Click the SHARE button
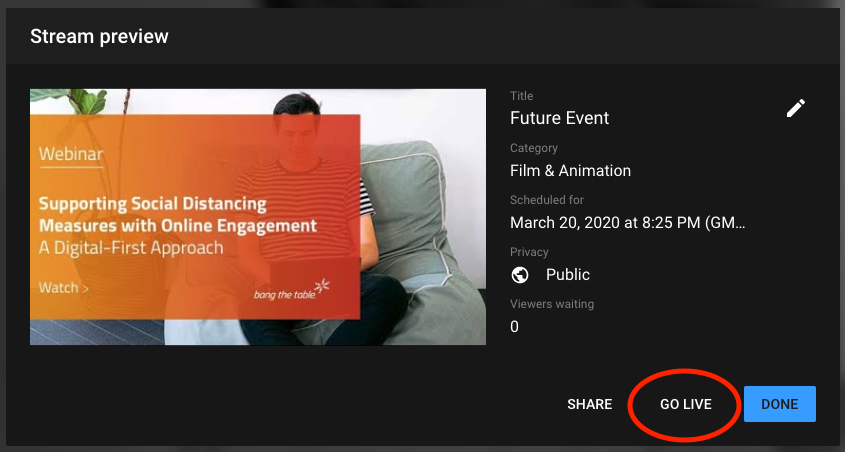845x452 pixels. [x=590, y=404]
